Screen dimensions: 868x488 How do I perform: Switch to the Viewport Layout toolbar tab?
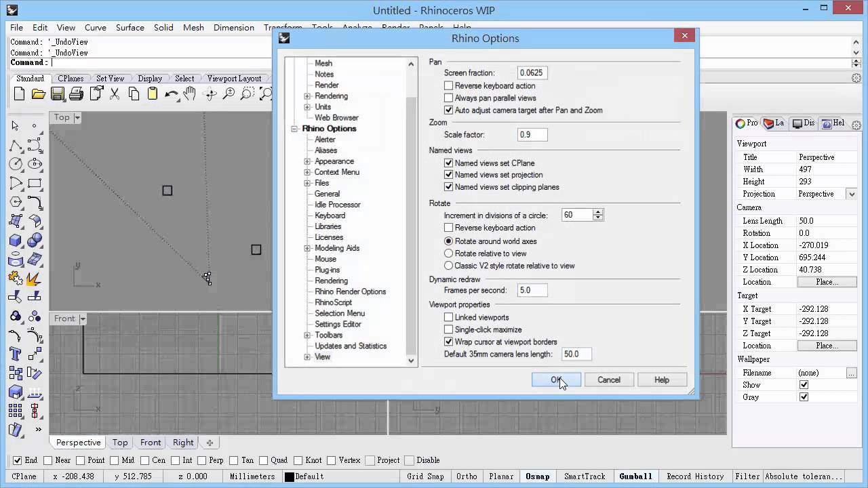tap(234, 79)
